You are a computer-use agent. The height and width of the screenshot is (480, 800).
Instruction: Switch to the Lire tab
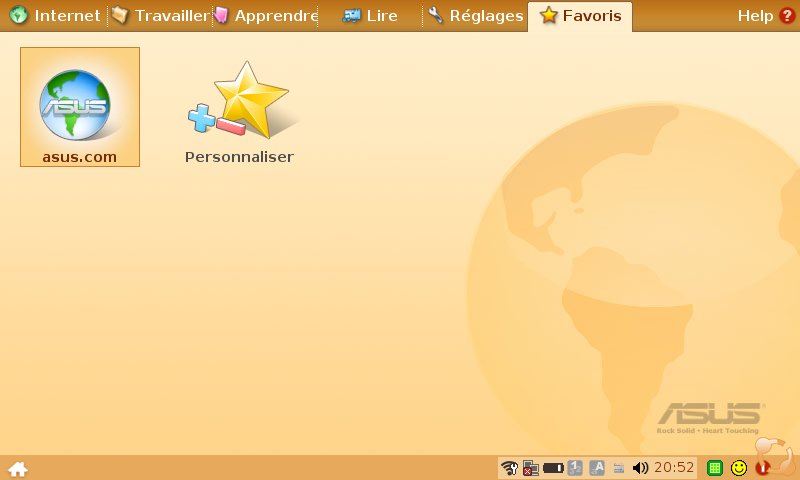[x=370, y=16]
